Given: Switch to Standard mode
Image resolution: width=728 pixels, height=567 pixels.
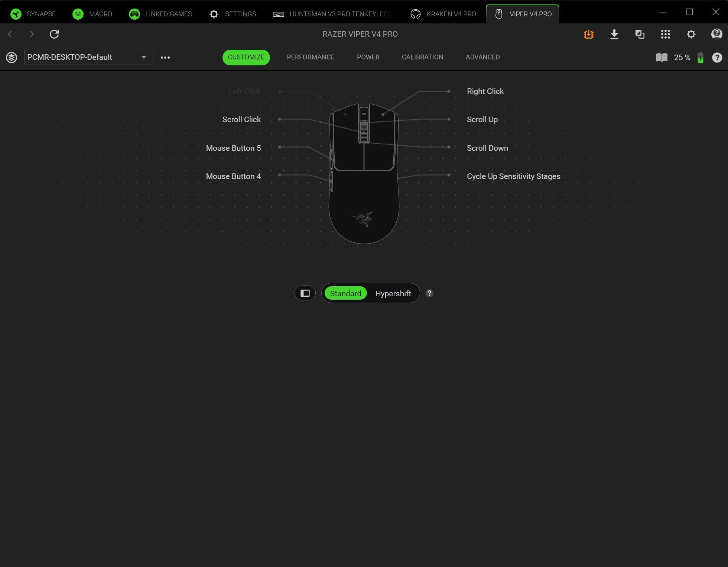Looking at the screenshot, I should point(346,293).
